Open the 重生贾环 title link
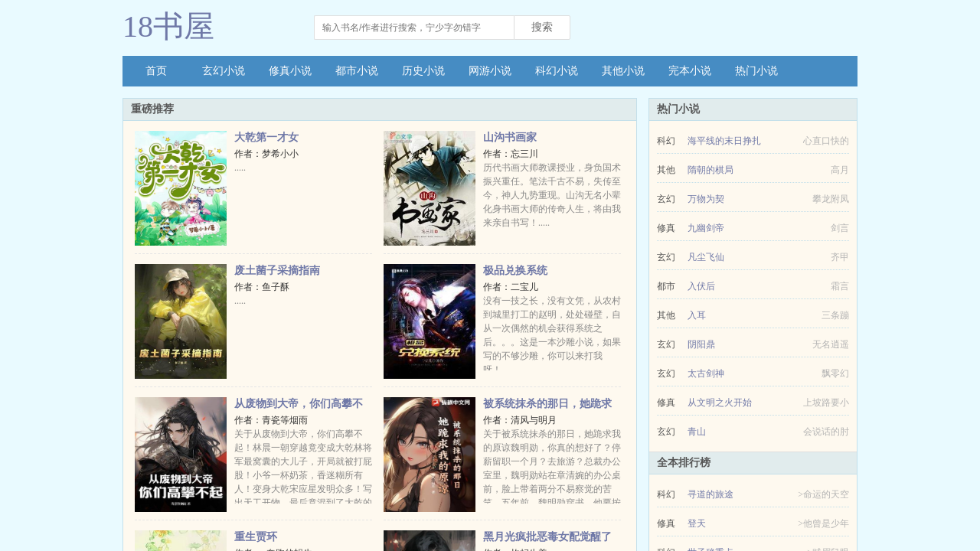 (256, 537)
